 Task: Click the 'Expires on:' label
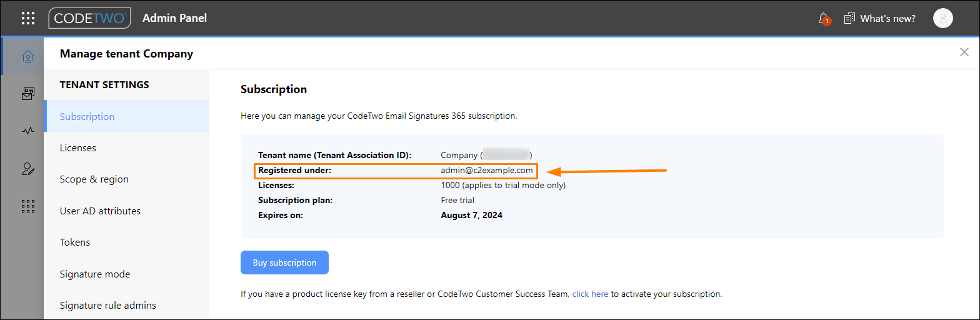point(281,216)
